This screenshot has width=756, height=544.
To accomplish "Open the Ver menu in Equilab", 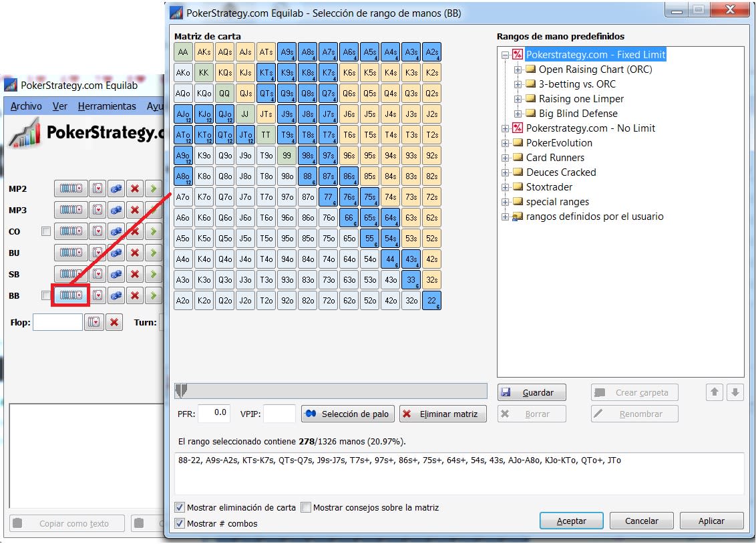I will tap(60, 106).
